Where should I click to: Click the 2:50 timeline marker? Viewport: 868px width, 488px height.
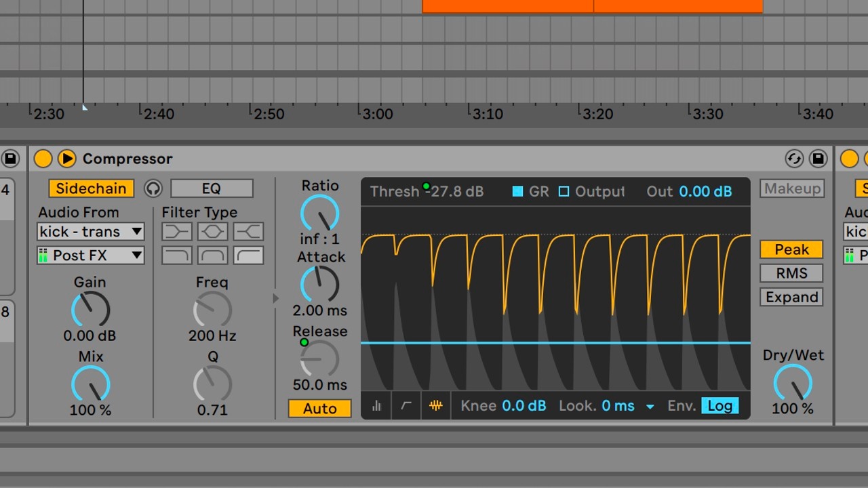pos(269,114)
